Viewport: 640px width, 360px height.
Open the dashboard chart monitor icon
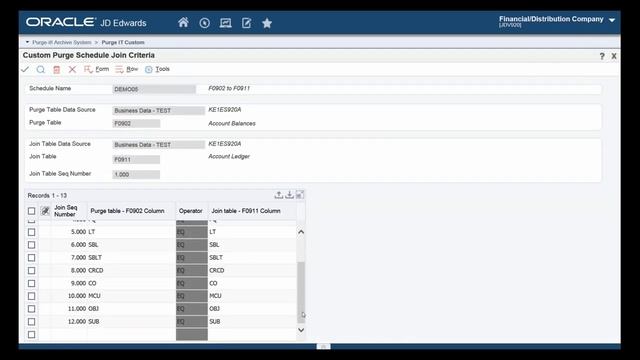point(225,23)
